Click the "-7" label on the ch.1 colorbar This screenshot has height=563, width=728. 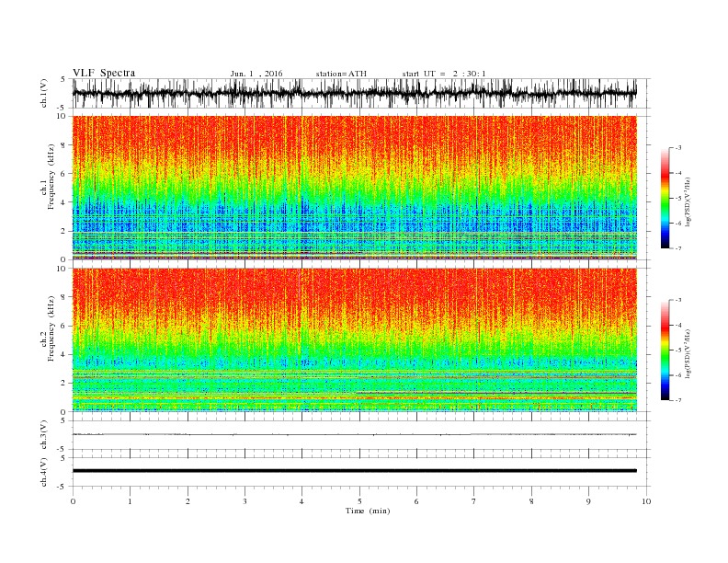677,248
